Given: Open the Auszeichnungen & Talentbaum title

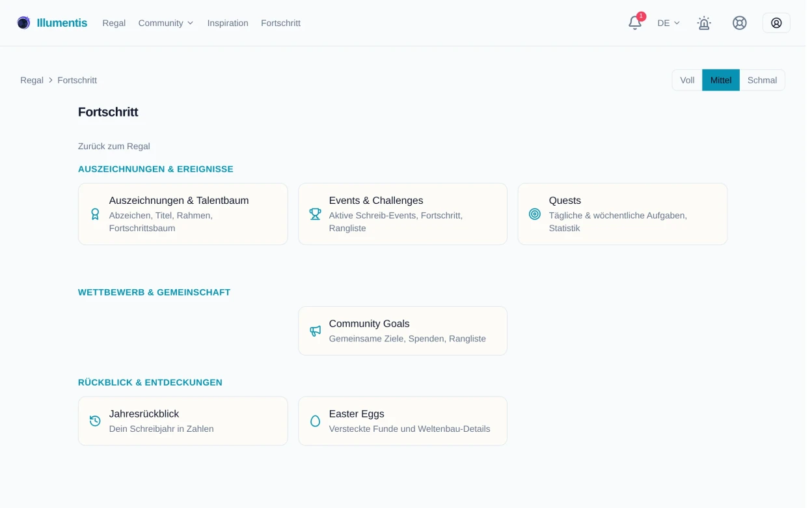Looking at the screenshot, I should (179, 201).
